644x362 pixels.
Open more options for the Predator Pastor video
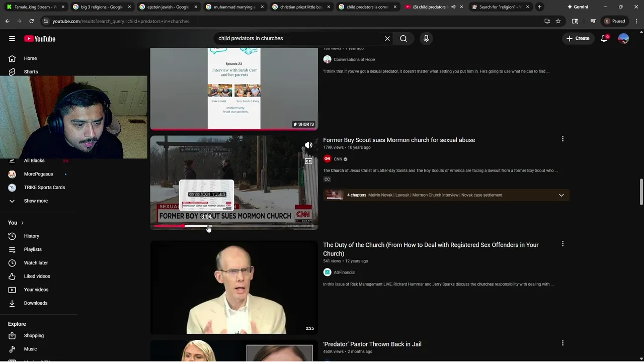tap(562, 343)
